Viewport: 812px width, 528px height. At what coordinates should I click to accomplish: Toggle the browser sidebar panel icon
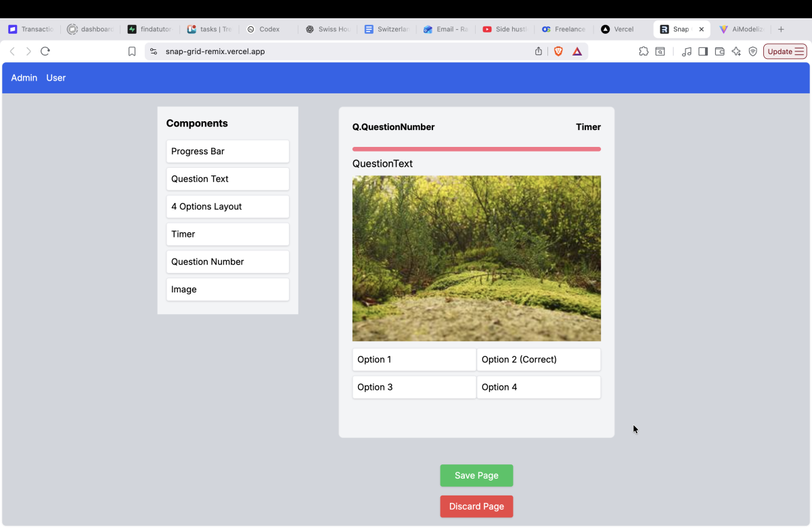(703, 51)
